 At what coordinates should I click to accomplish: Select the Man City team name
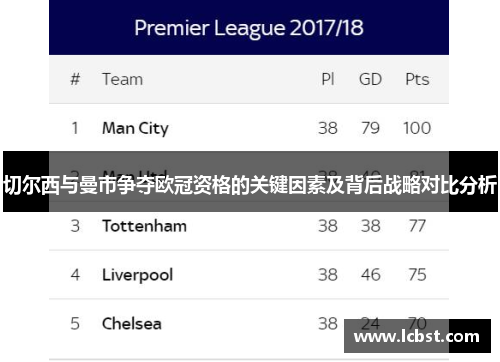coord(135,129)
